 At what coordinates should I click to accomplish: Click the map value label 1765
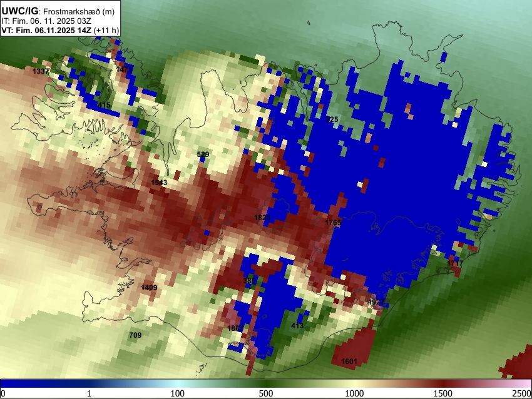333,223
